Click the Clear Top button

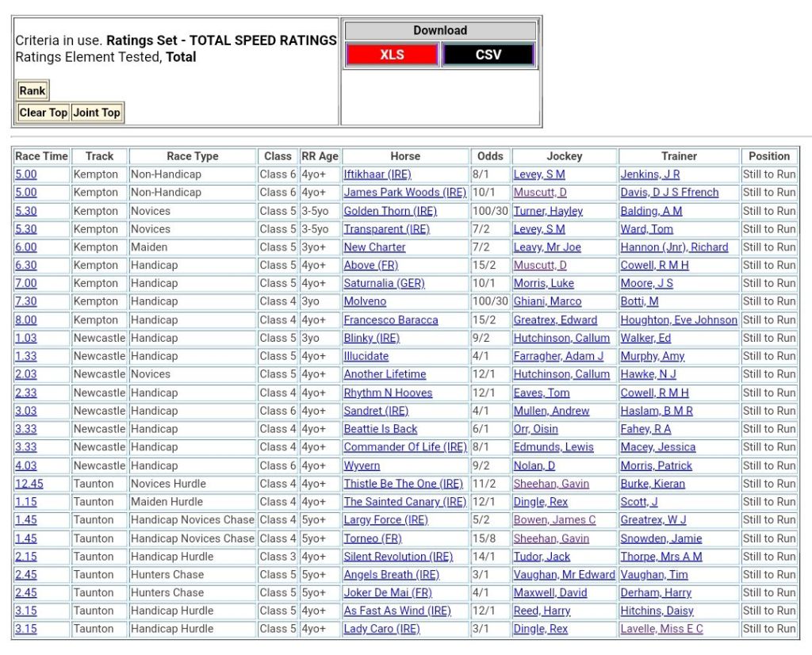[43, 113]
